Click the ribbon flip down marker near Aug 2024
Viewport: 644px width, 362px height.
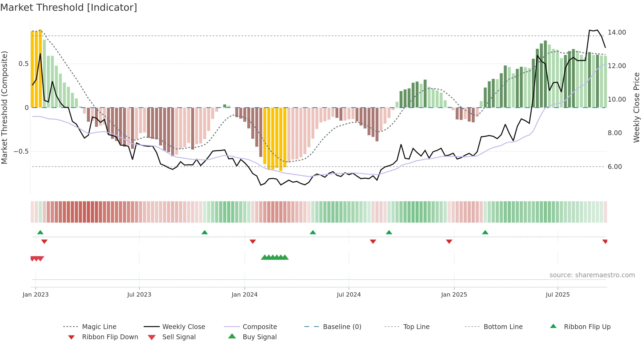[x=373, y=242]
